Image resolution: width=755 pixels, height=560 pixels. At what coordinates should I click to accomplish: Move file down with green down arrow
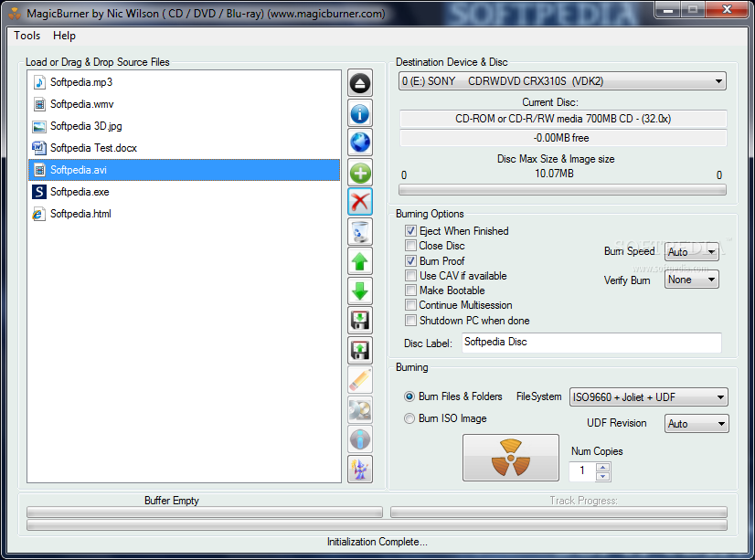click(x=360, y=291)
